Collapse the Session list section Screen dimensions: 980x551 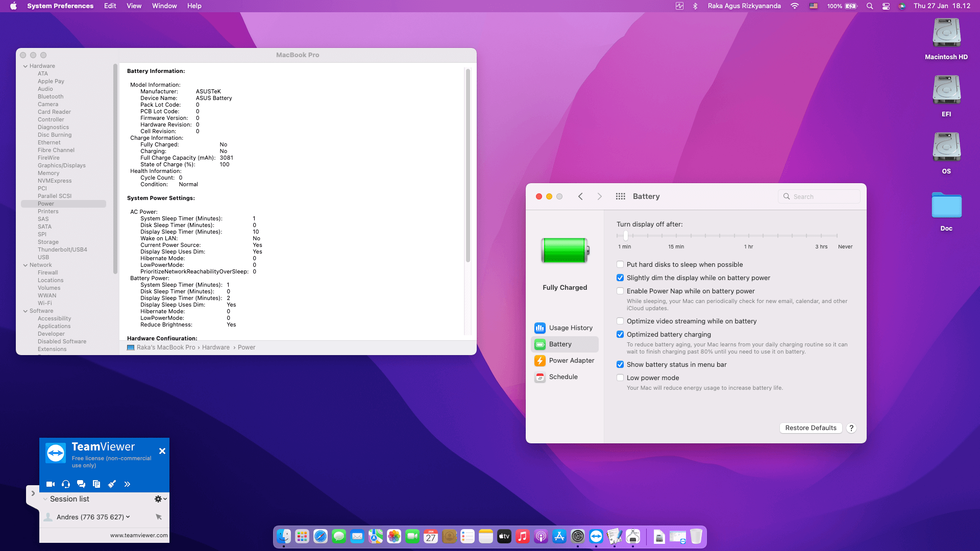coord(45,499)
